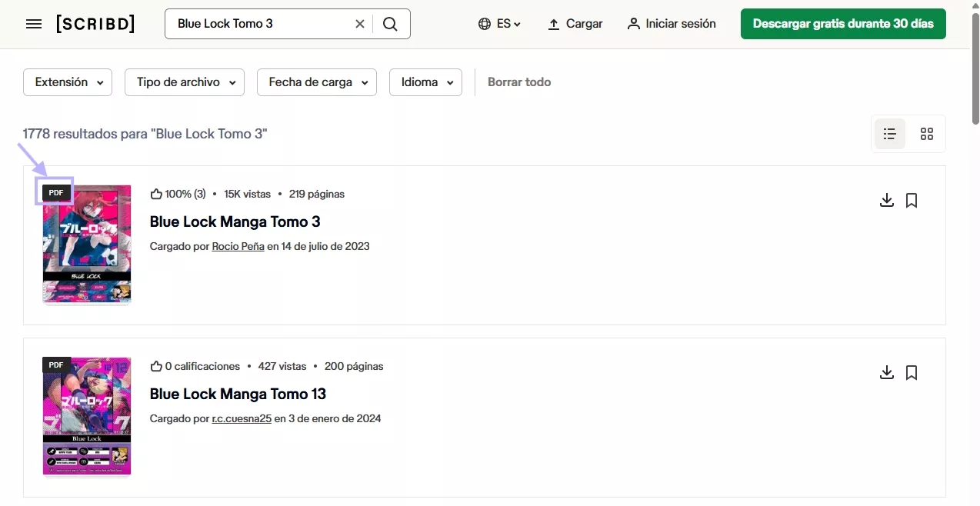
Task: Open Blue Lock Manga Tomo 3 title
Action: click(x=235, y=221)
